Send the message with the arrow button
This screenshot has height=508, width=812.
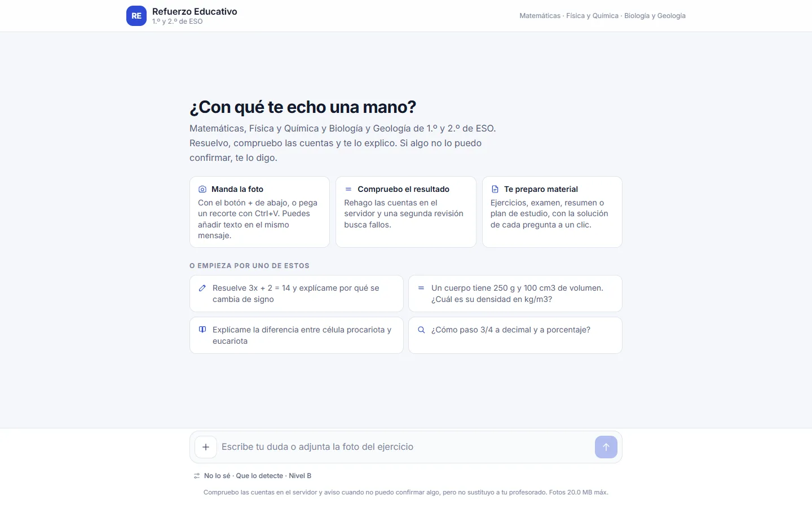coord(606,447)
